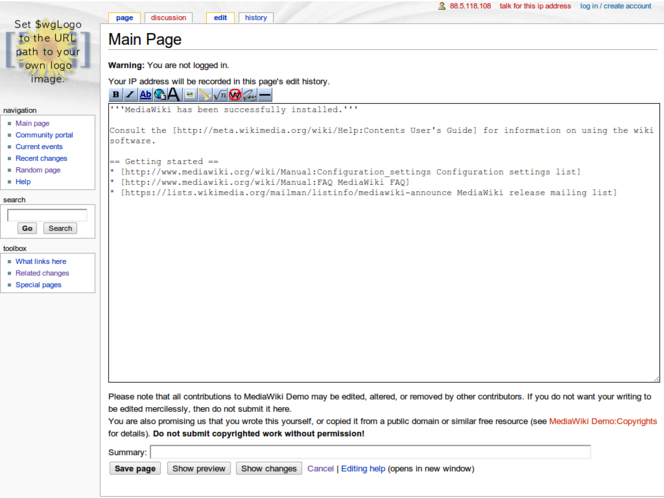Image resolution: width=664 pixels, height=498 pixels.
Task: Click the media file link icon
Action: point(205,95)
